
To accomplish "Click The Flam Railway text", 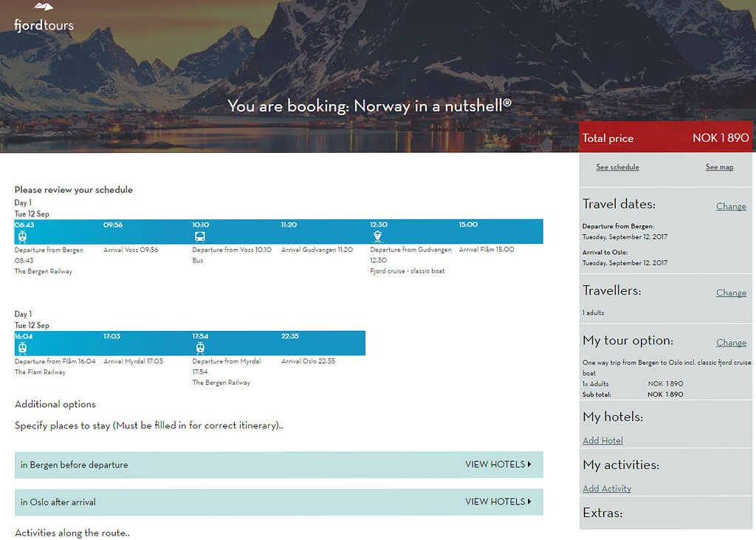I will click(40, 372).
